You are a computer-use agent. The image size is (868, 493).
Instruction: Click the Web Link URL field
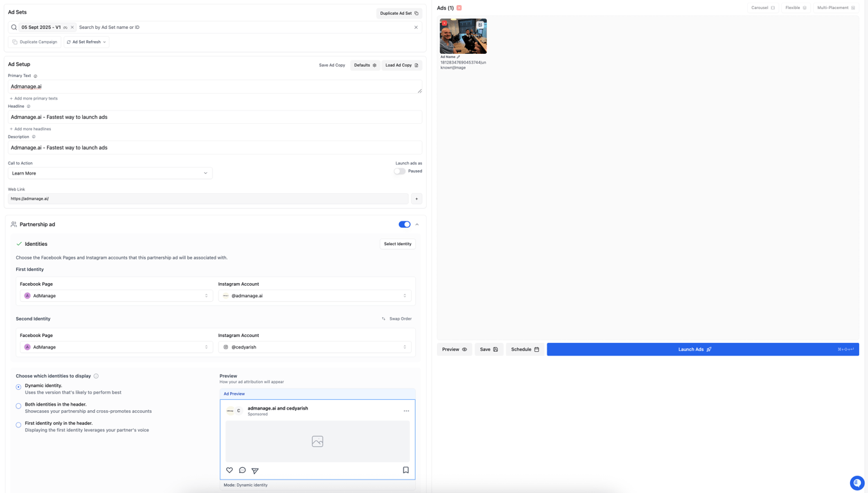click(x=208, y=199)
